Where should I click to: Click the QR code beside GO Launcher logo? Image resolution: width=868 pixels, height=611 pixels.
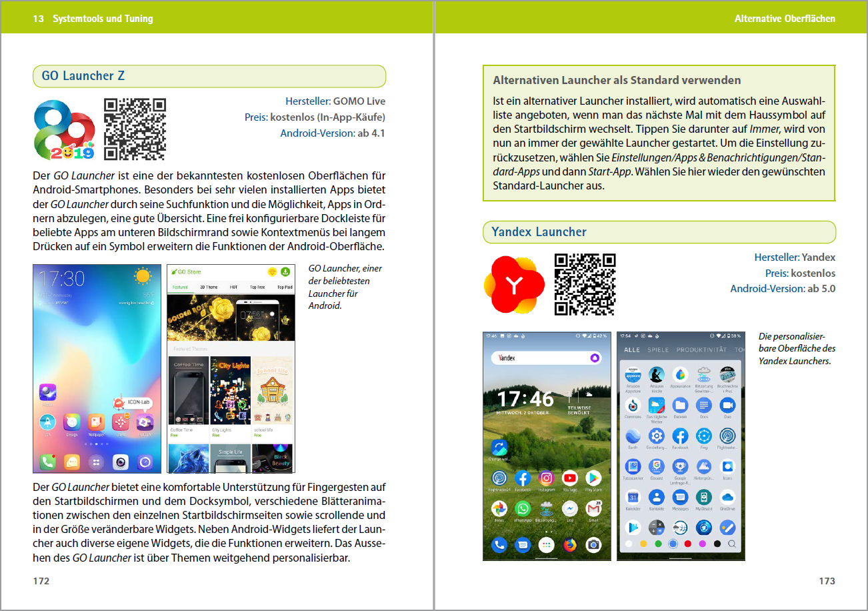click(135, 129)
